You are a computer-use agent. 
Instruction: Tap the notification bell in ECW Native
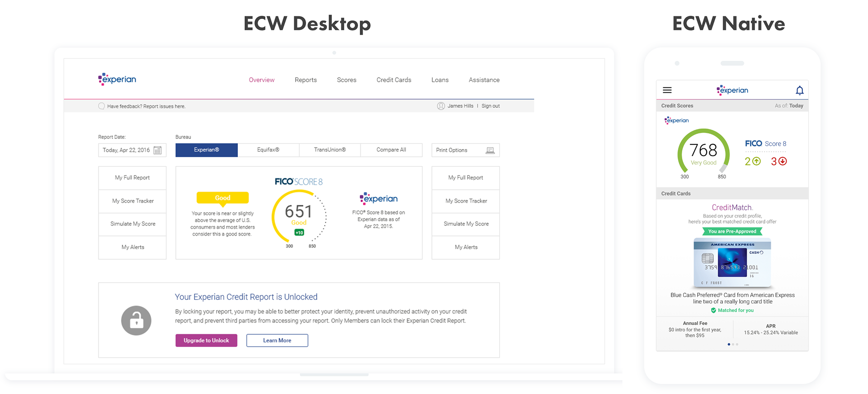799,90
